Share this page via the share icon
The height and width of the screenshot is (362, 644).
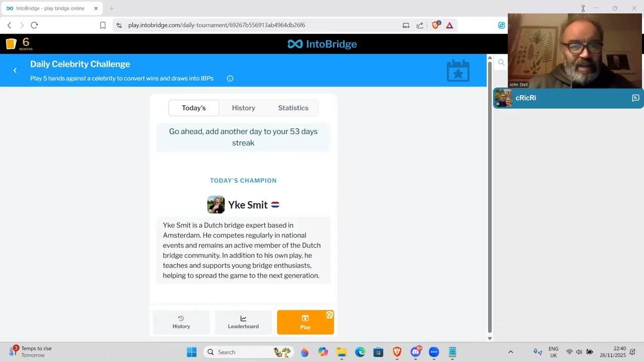point(420,25)
